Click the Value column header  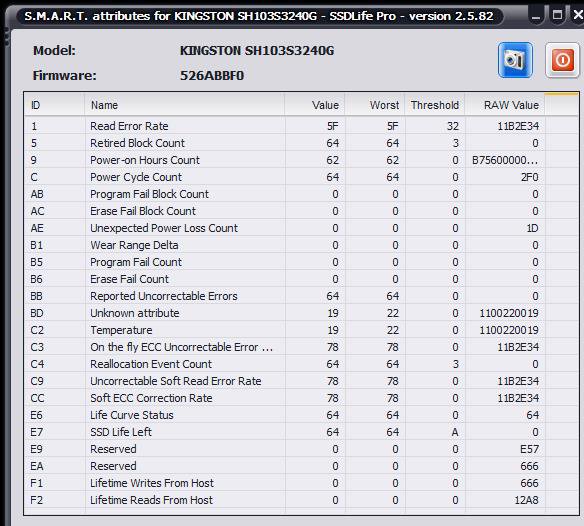click(x=315, y=105)
